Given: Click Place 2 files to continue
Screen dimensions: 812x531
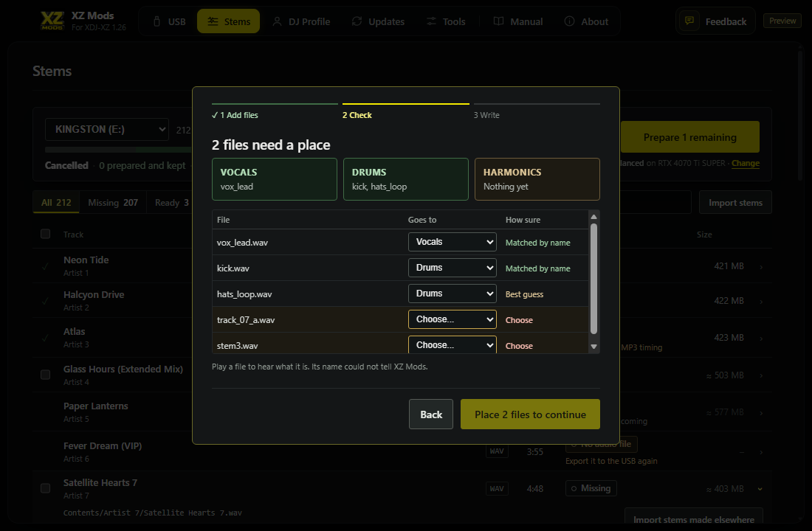Looking at the screenshot, I should (530, 414).
